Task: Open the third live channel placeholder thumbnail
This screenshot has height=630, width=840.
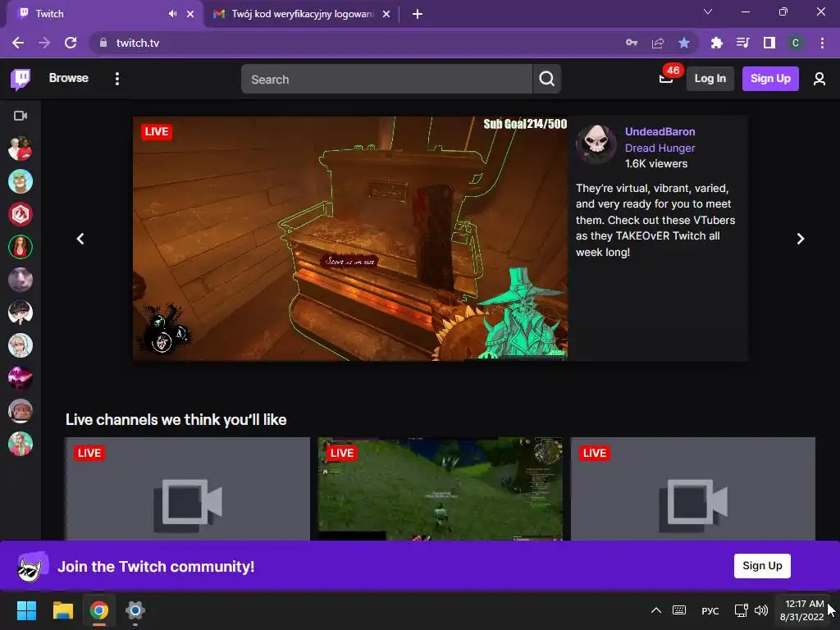Action: 693,489
